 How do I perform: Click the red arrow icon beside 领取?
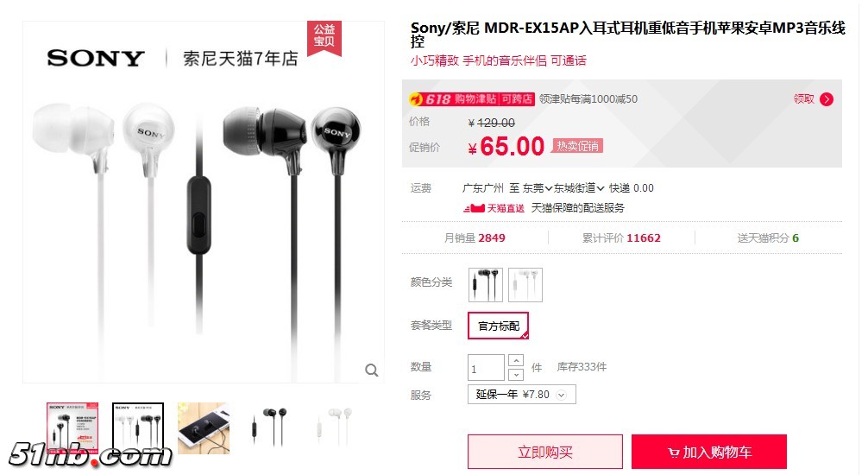click(x=827, y=99)
